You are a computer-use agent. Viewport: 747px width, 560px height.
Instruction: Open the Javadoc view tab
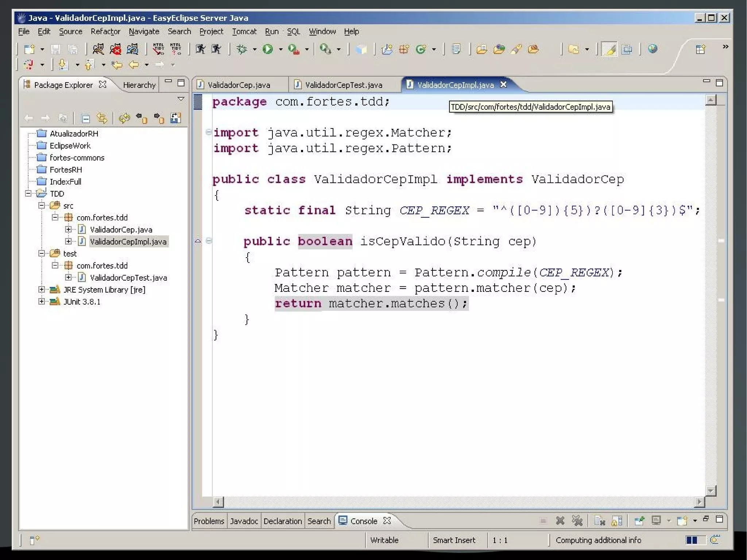(x=244, y=521)
